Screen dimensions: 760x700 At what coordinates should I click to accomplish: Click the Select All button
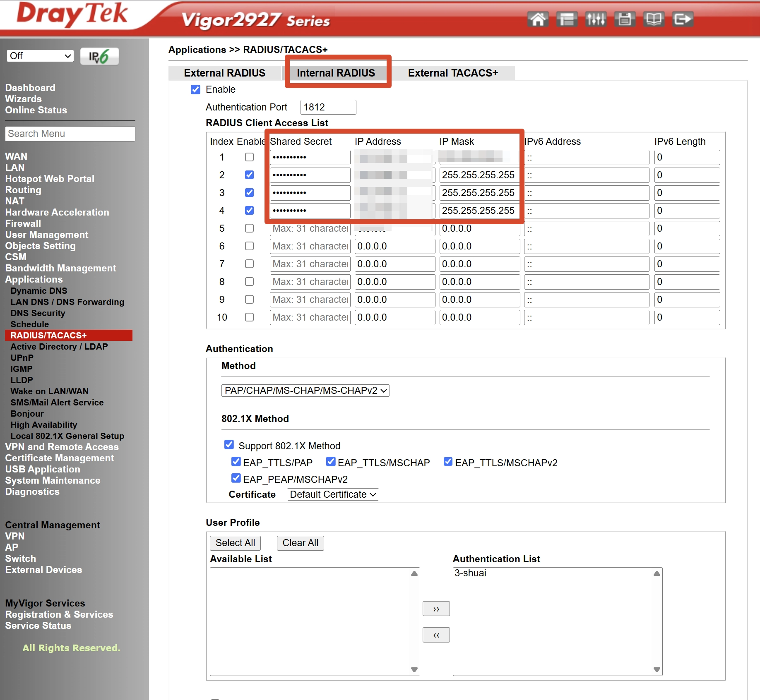235,543
